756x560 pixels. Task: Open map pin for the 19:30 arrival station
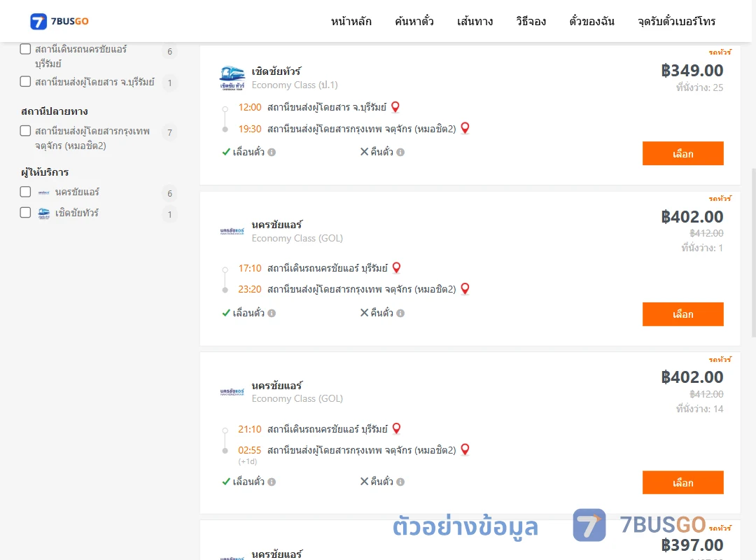[465, 128]
